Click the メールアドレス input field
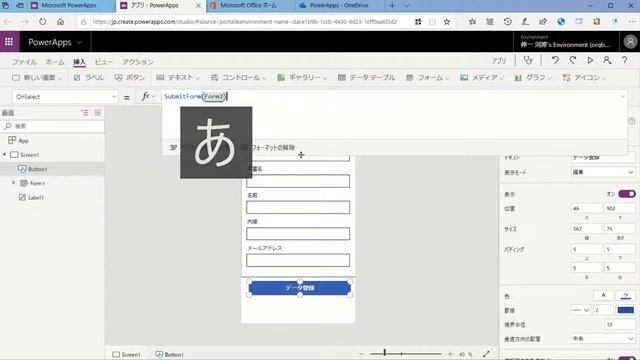This screenshot has height=360, width=640. [298, 260]
